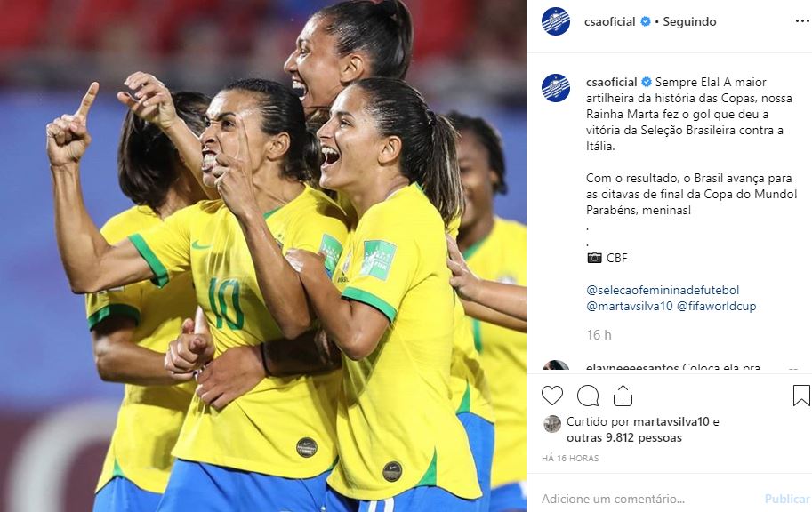Open the 16 h timestamp link

(x=599, y=335)
